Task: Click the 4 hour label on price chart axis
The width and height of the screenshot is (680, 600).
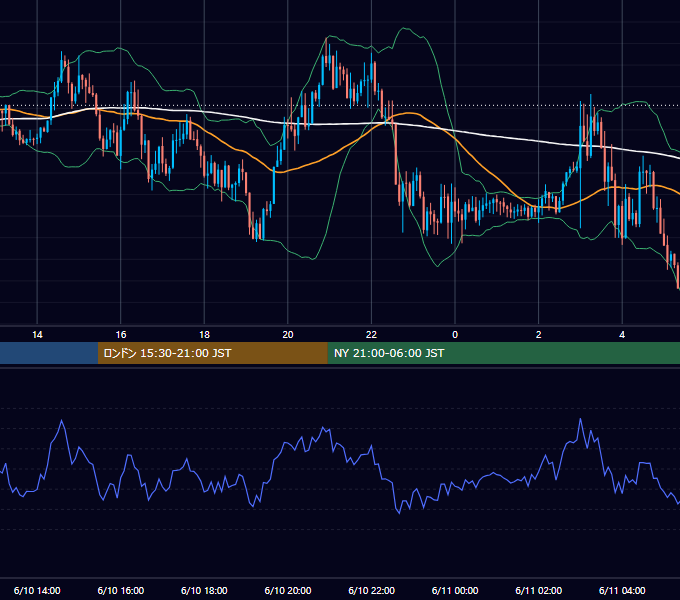Action: pos(622,335)
